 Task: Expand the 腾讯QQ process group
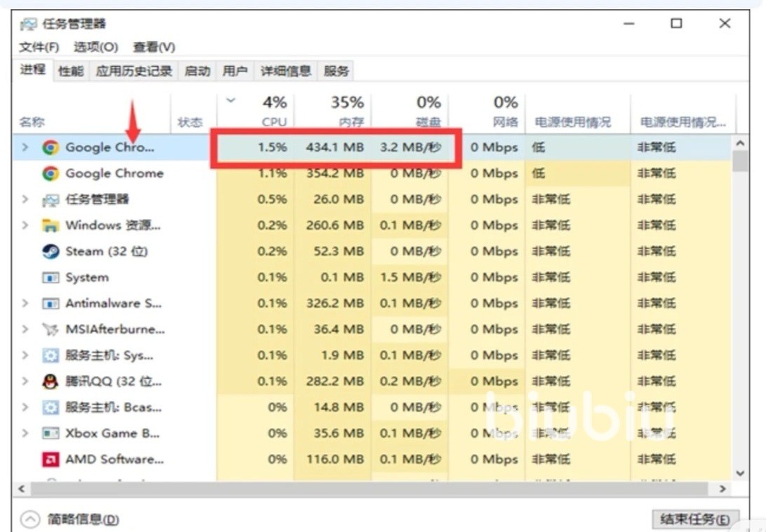click(25, 381)
